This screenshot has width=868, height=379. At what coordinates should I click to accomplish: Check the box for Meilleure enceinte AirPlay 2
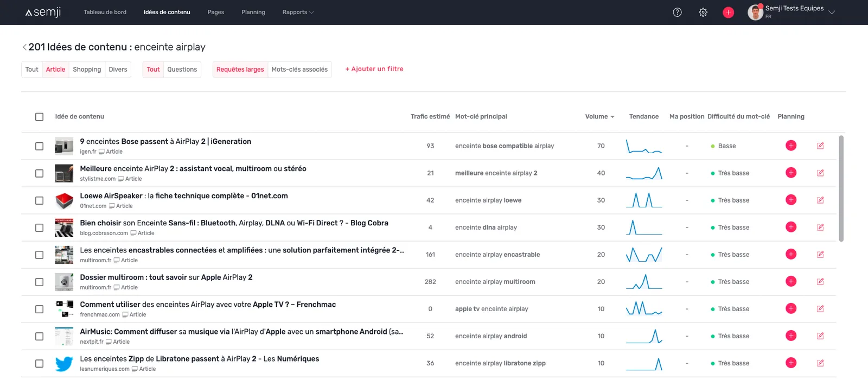tap(39, 173)
